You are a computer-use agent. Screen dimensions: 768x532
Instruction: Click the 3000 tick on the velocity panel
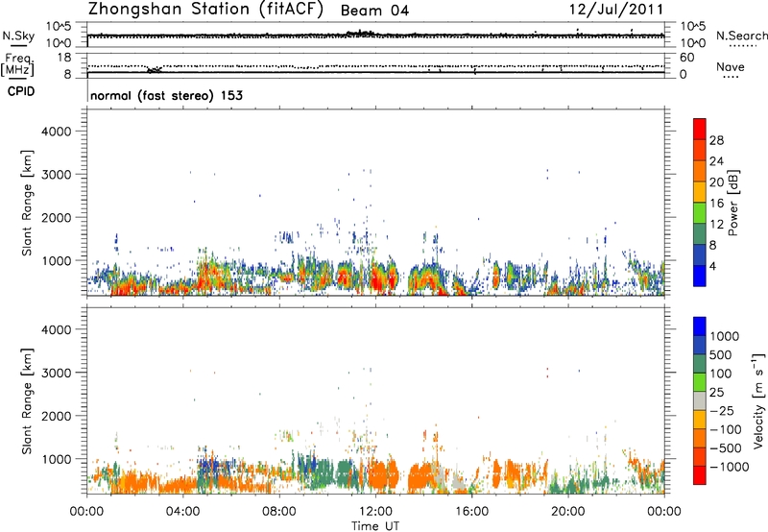coord(57,373)
